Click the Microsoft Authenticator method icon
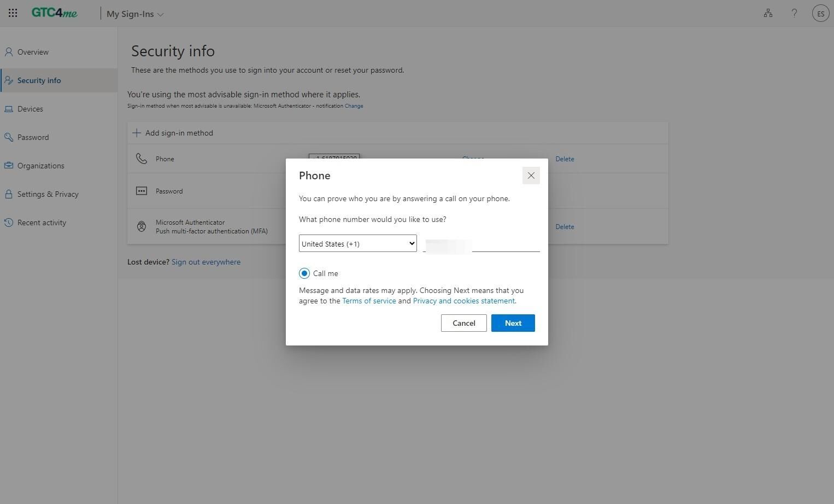Image resolution: width=834 pixels, height=504 pixels. [142, 226]
